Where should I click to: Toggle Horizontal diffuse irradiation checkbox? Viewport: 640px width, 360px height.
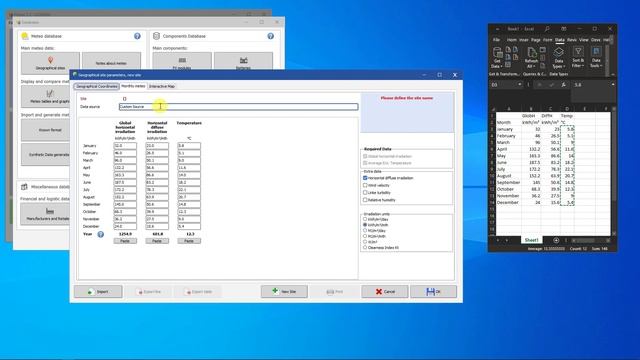click(365, 178)
